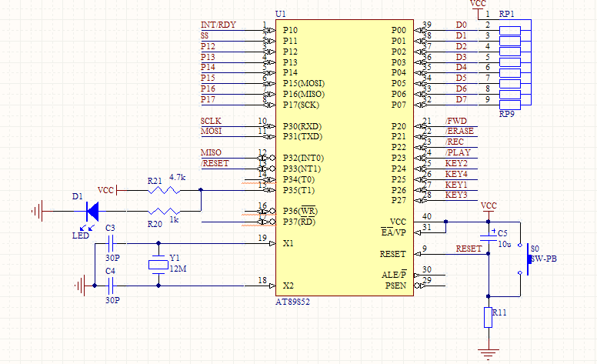The height and width of the screenshot is (364, 597).
Task: Select the ground symbol below R11
Action: 488,352
